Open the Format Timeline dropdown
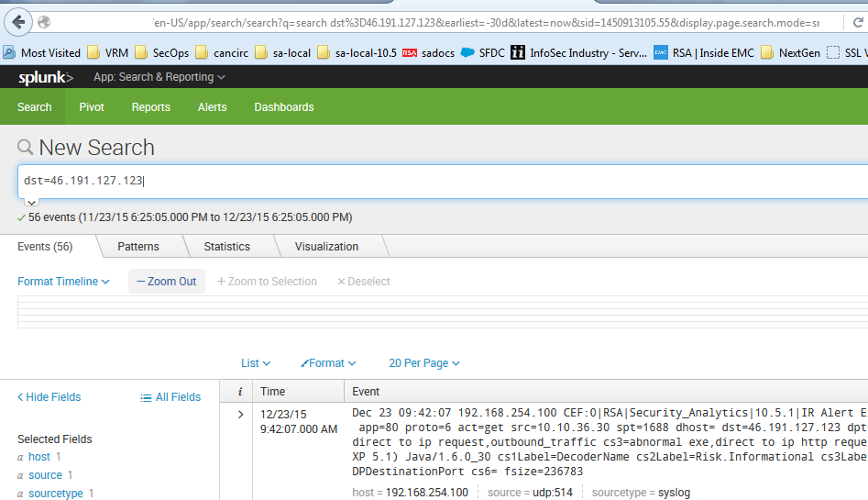 point(63,282)
